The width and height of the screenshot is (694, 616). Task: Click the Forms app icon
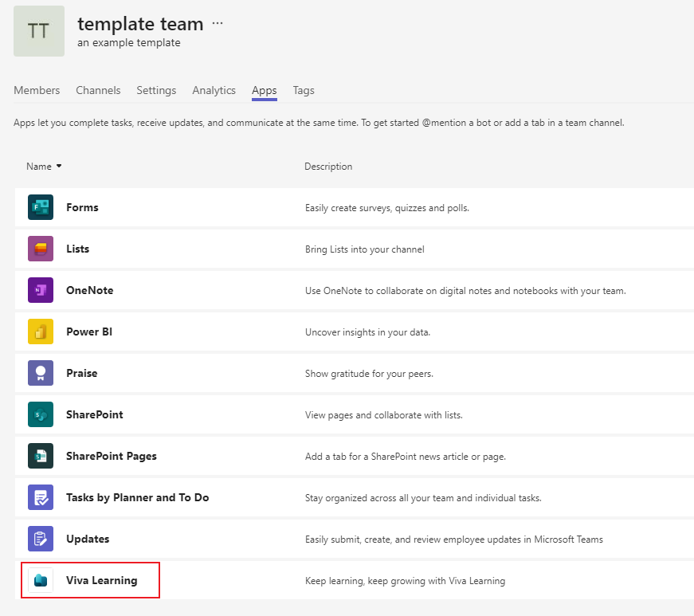click(41, 207)
